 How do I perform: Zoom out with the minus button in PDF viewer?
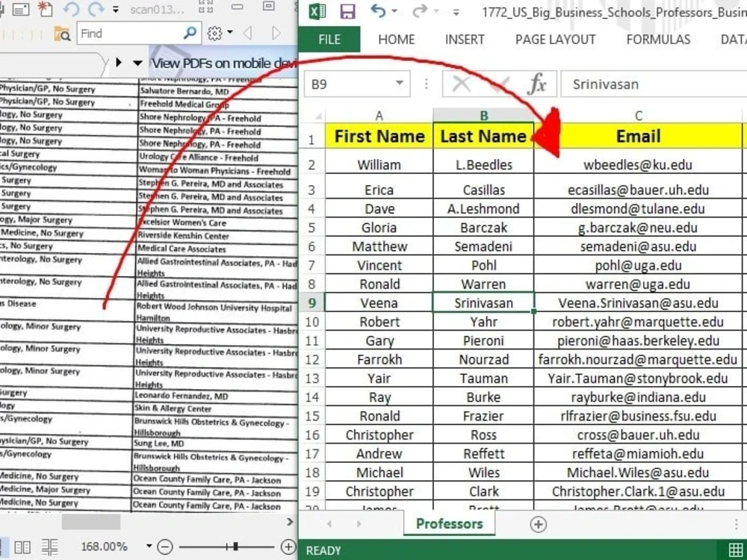click(x=165, y=547)
